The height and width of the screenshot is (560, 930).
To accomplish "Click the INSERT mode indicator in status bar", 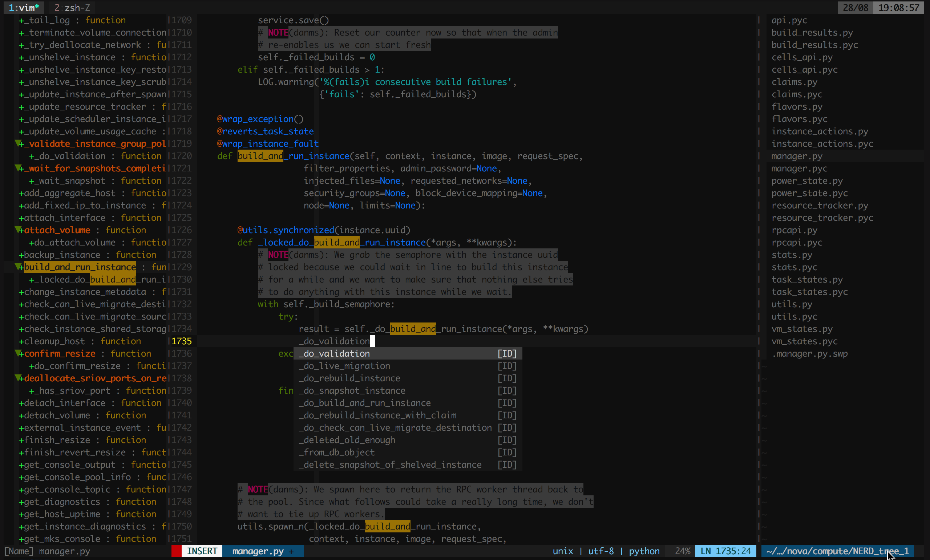I will 201,551.
